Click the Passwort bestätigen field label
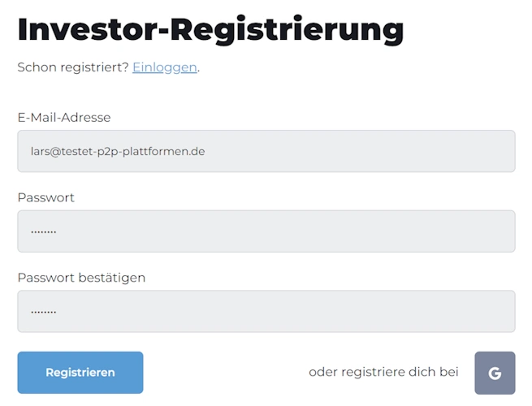Image resolution: width=532 pixels, height=406 pixels. tap(81, 278)
